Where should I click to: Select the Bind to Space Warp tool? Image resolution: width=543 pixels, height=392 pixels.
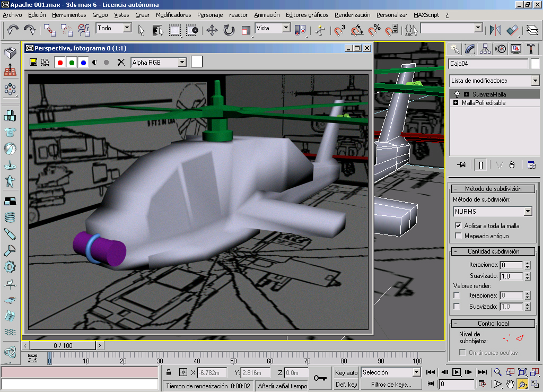click(83, 30)
